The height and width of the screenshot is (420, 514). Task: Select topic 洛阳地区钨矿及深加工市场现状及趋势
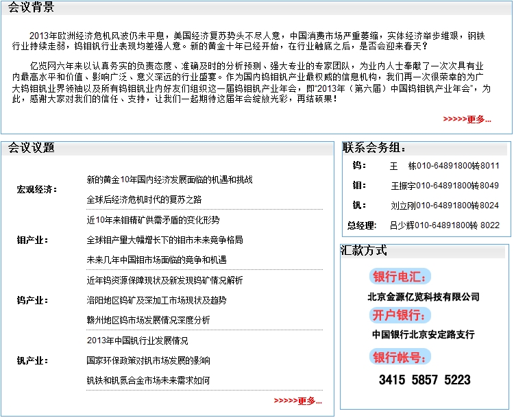coord(156,300)
